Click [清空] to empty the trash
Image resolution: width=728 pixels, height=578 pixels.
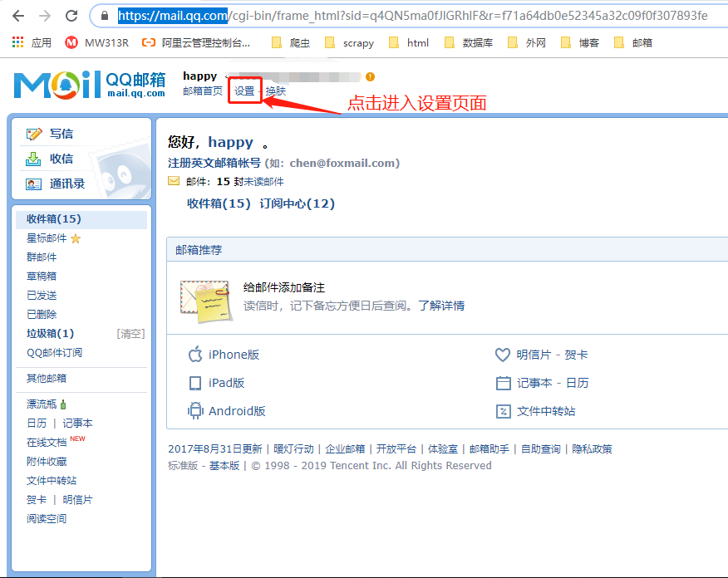(x=130, y=334)
